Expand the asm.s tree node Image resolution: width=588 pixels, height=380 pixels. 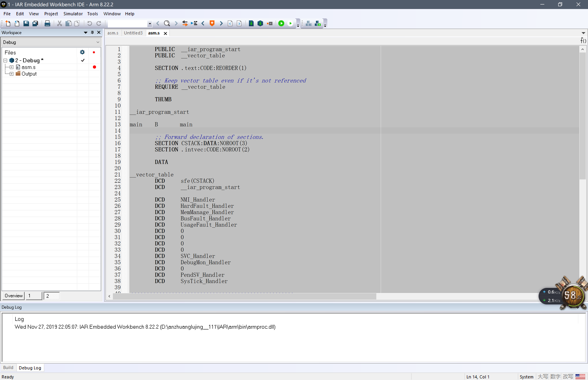(11, 67)
